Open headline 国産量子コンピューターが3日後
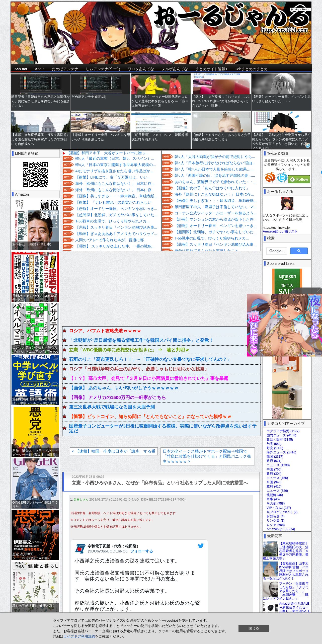Viewport: 322px width, 644px height. click(163, 428)
